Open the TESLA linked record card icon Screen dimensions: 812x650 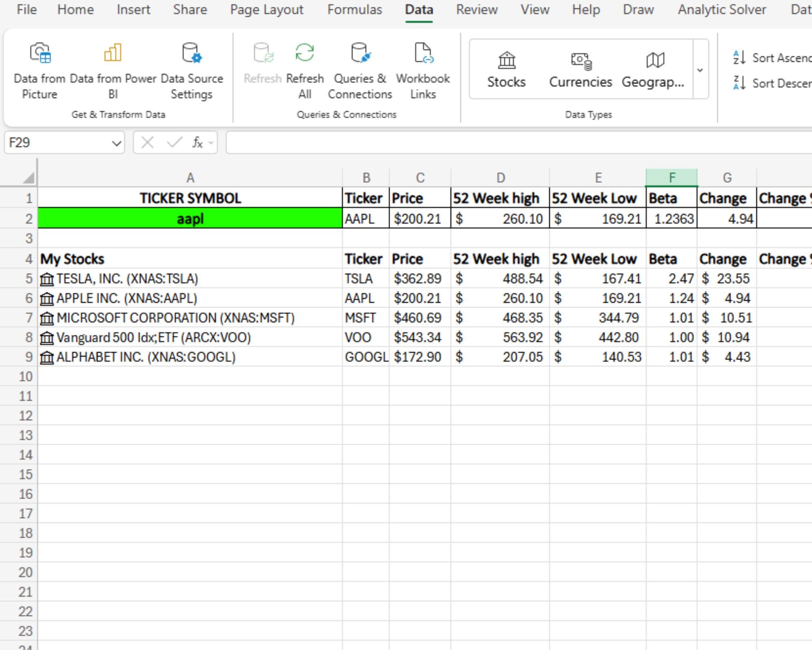(47, 279)
